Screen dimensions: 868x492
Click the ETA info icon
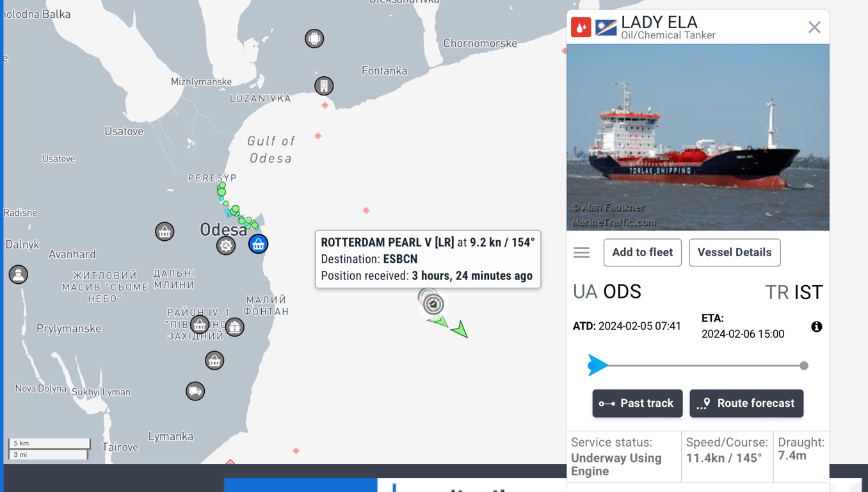pyautogui.click(x=816, y=327)
